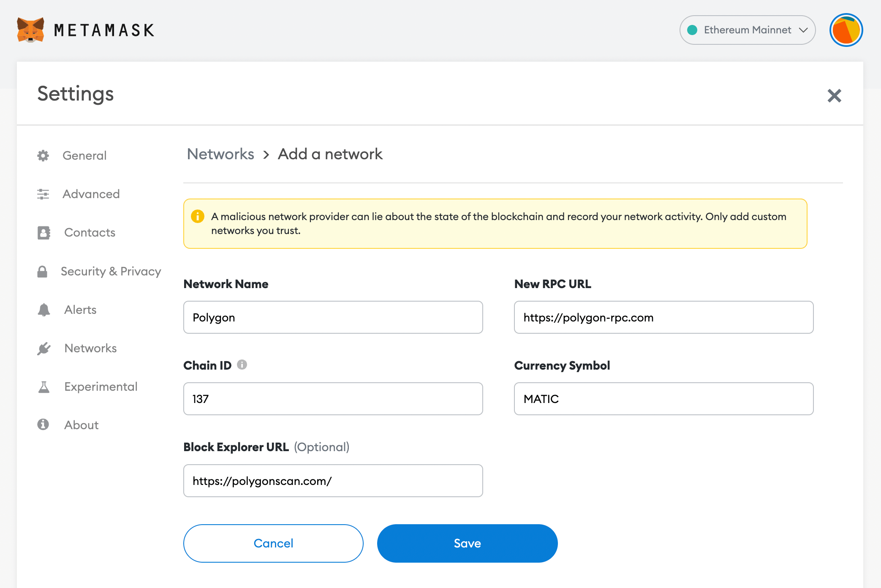
Task: Click the Experimental flask icon
Action: (x=44, y=387)
